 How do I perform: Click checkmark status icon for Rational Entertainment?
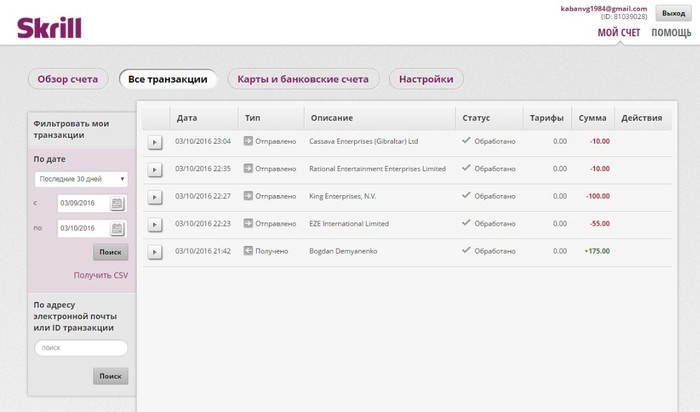coord(466,168)
